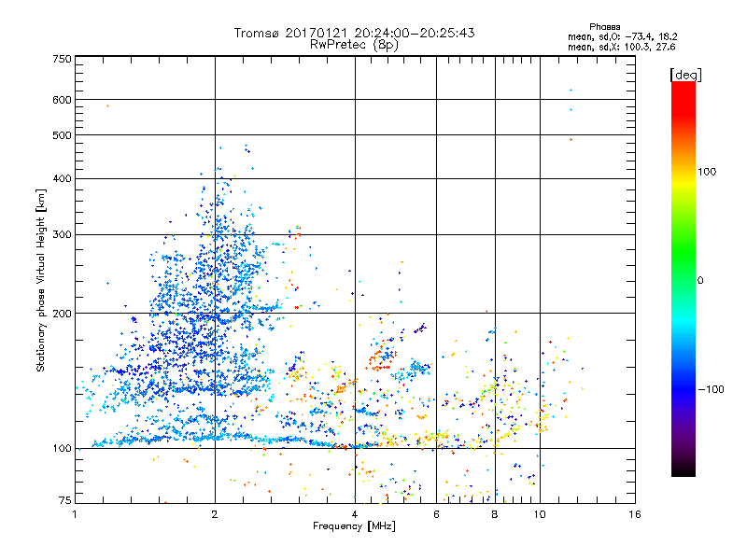Click the y-axis label '300'
Image resolution: width=747 pixels, height=560 pixels.
click(x=62, y=234)
